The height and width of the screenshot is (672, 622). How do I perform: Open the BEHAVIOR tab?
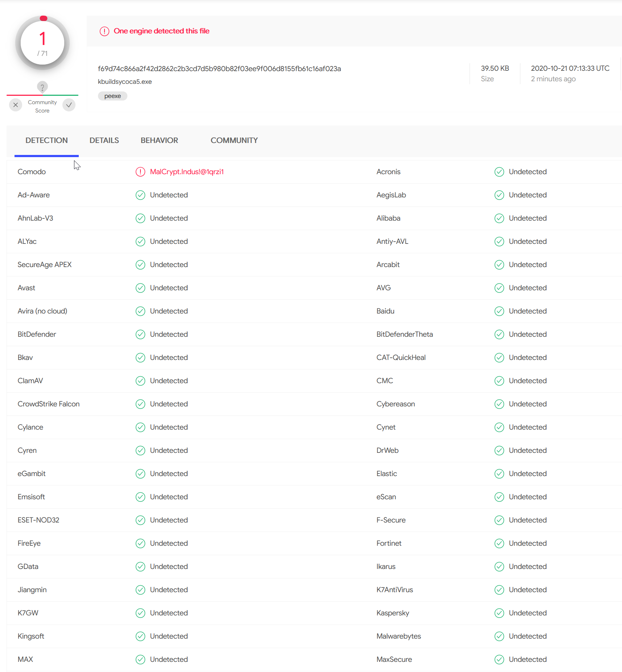[x=159, y=140]
